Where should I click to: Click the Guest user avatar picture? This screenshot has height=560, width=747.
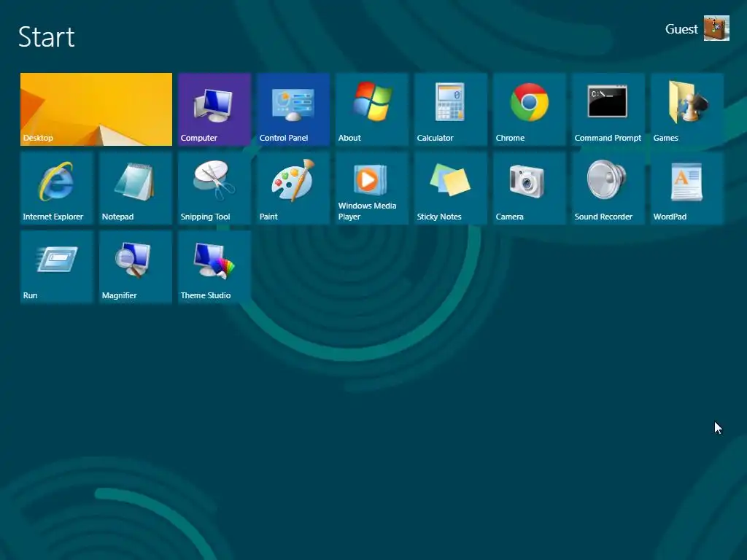(x=716, y=28)
